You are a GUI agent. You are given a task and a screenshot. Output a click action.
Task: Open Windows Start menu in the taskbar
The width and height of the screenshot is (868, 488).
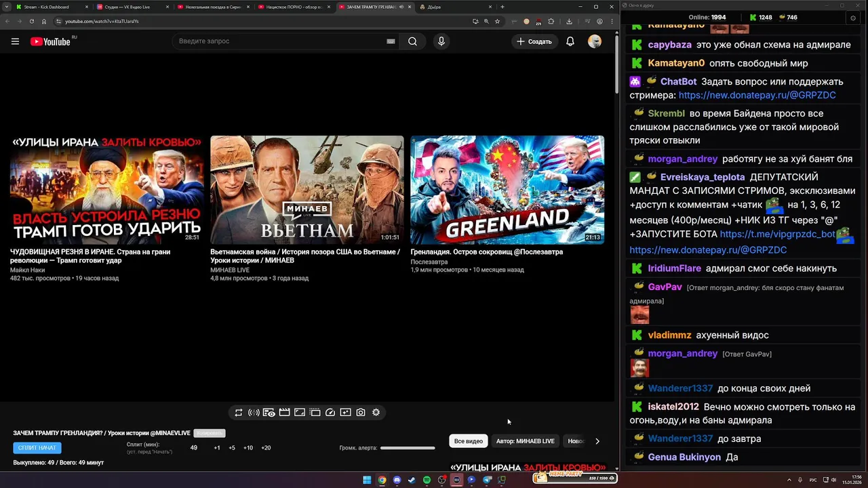[x=367, y=480]
